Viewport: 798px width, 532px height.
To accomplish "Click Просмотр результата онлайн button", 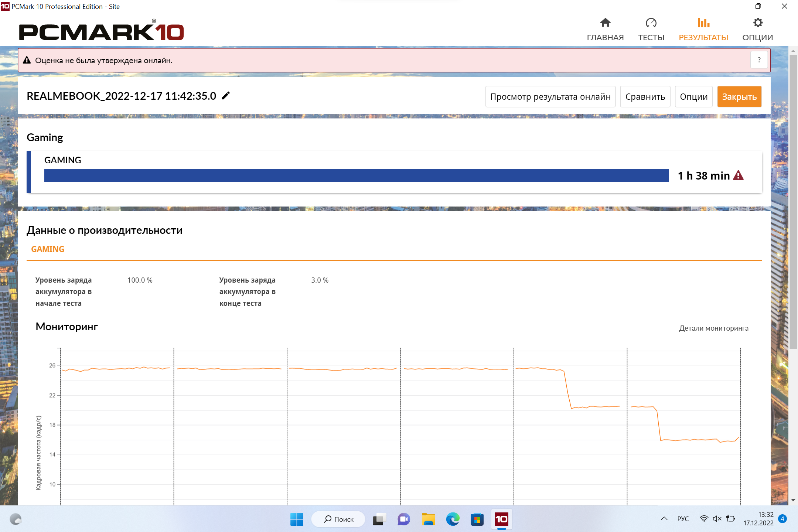I will tap(550, 96).
